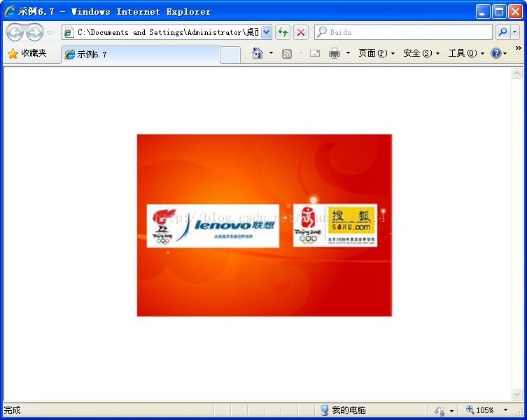The image size is (527, 420).
Task: Open the Home page icon
Action: 258,53
